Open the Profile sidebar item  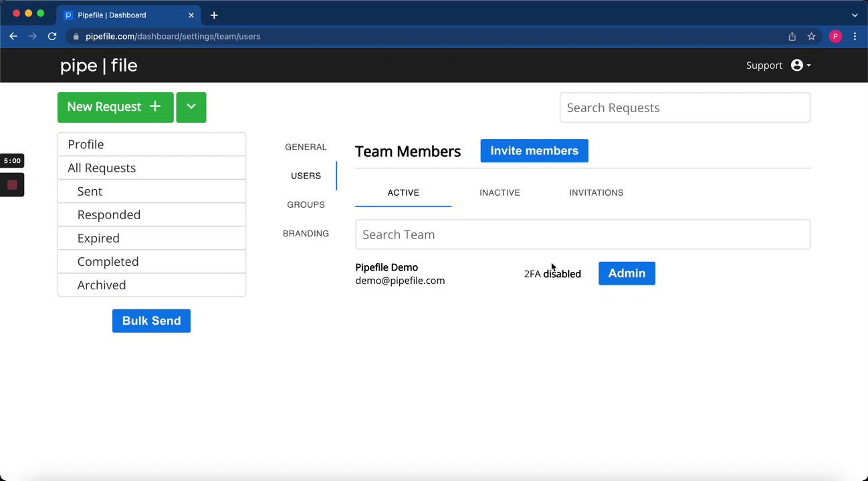click(152, 144)
